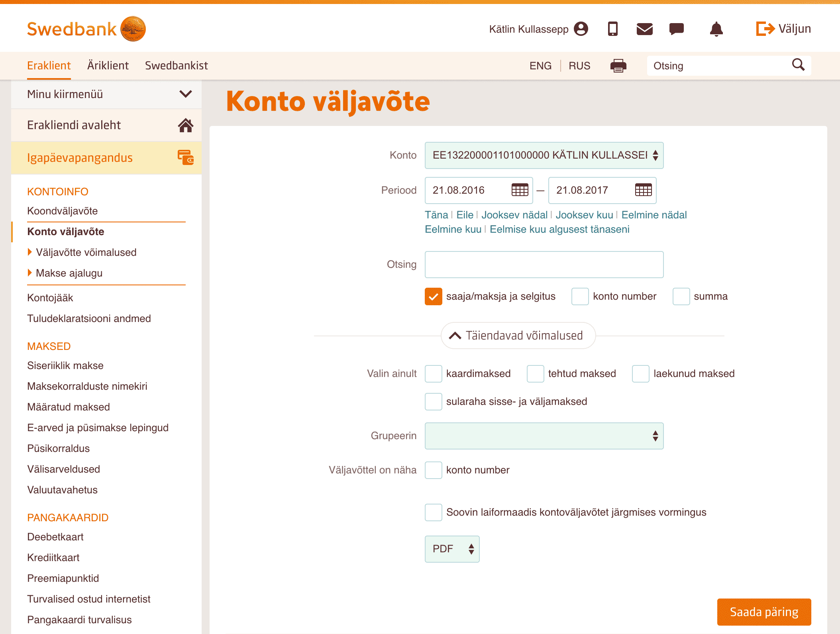Check Soovin laiformaadis kontoväljavõtet checkbox
Image resolution: width=840 pixels, height=634 pixels.
pyautogui.click(x=433, y=512)
